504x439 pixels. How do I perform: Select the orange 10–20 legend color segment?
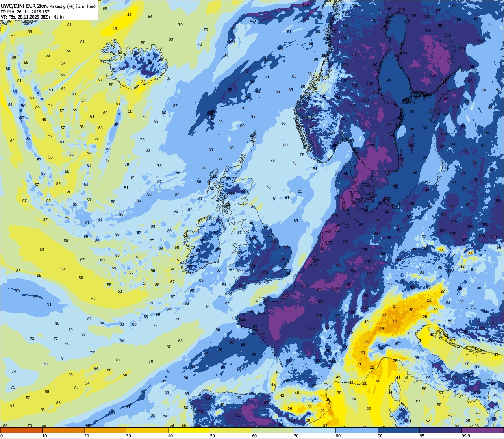[x=63, y=430]
